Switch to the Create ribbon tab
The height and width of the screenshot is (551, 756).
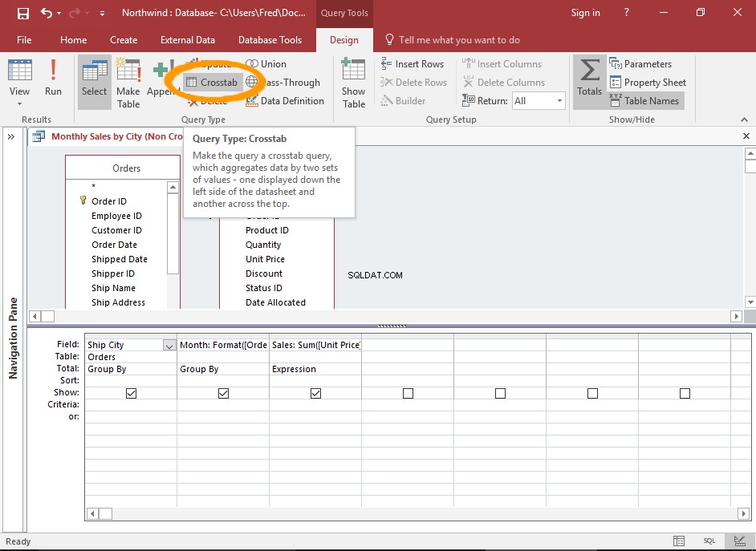pos(124,40)
